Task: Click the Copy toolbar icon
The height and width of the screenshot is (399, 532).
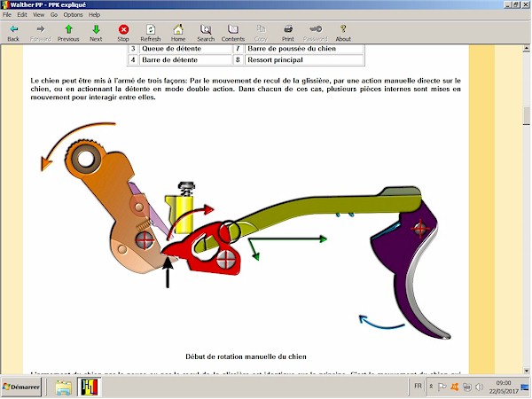Action: click(261, 33)
